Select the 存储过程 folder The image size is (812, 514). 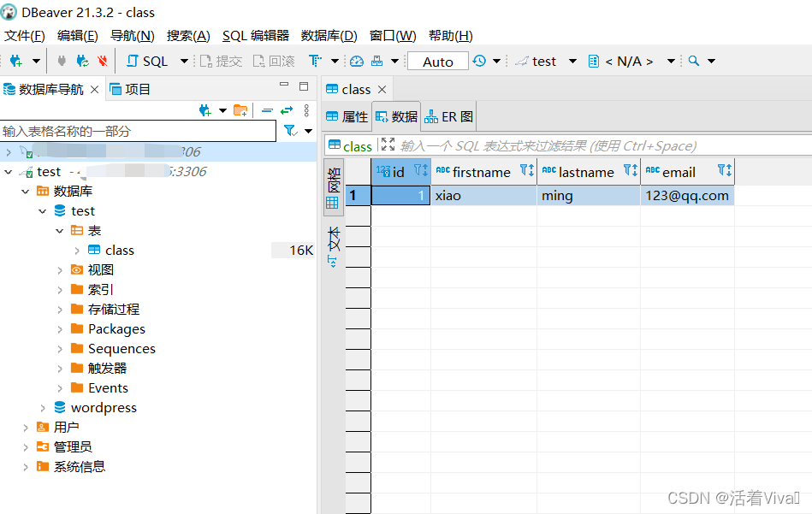tap(114, 310)
